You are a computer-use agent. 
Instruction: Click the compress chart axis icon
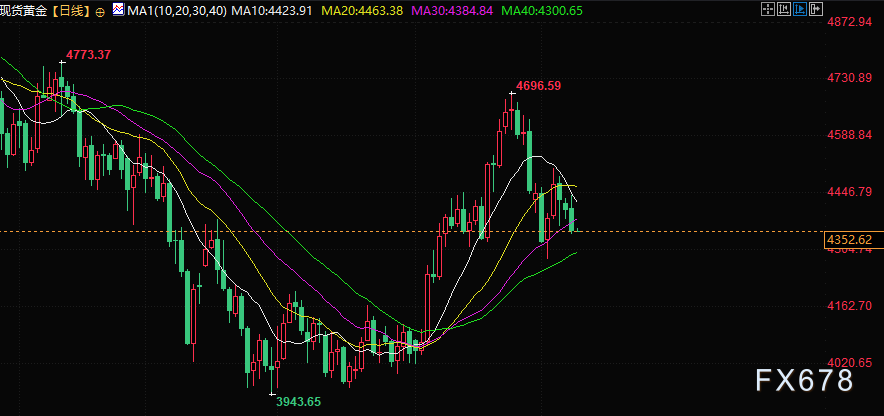pos(784,9)
